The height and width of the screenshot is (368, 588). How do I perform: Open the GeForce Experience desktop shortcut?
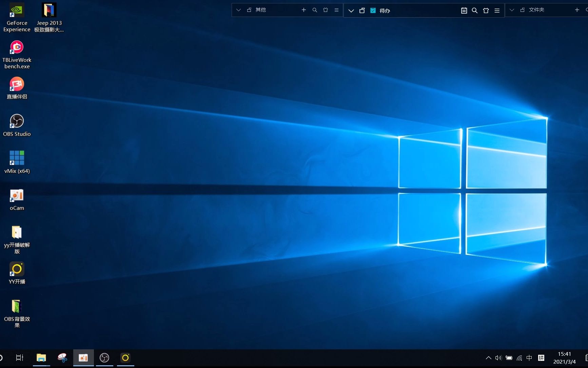tap(17, 18)
